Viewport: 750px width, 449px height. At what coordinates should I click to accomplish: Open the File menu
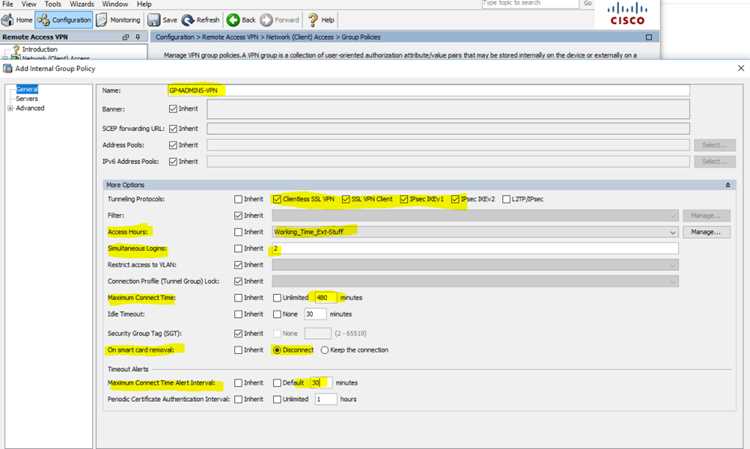[8, 4]
